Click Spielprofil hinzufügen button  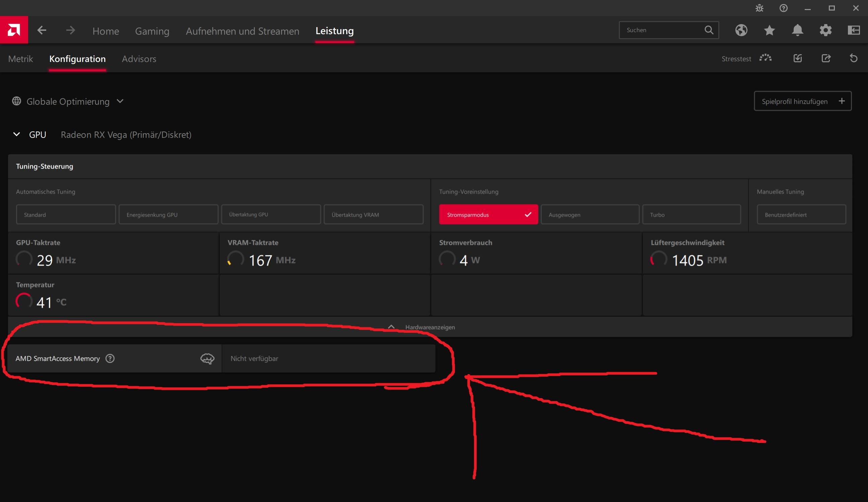coord(802,101)
